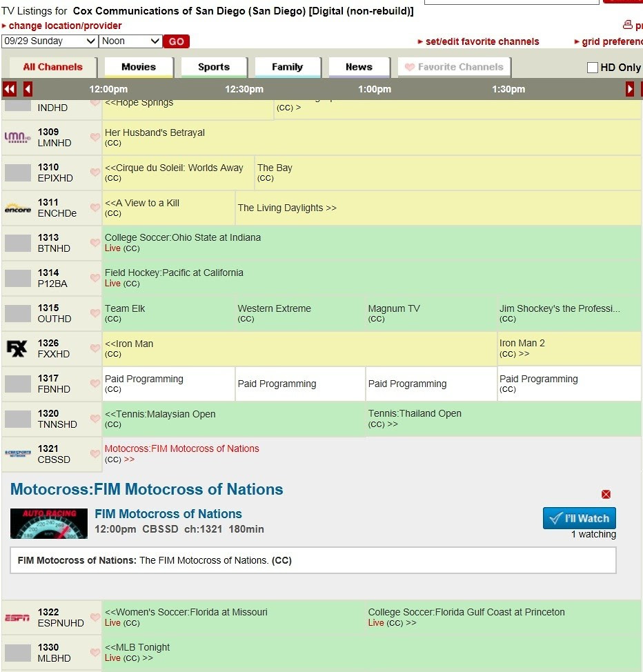
Task: Select Her Husband's Betrayal listing
Action: [155, 133]
